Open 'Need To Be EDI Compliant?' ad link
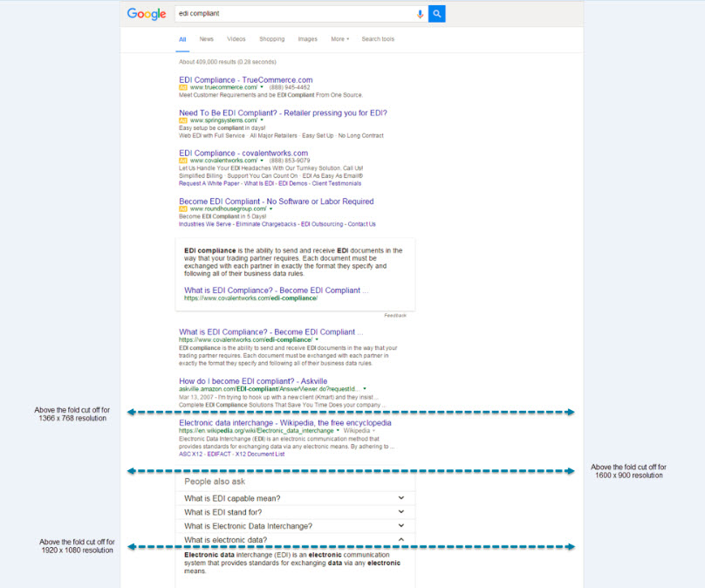This screenshot has width=705, height=588. 283,113
